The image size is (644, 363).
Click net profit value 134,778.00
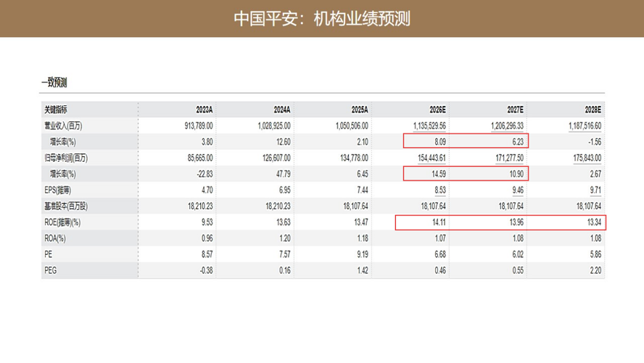coord(354,158)
